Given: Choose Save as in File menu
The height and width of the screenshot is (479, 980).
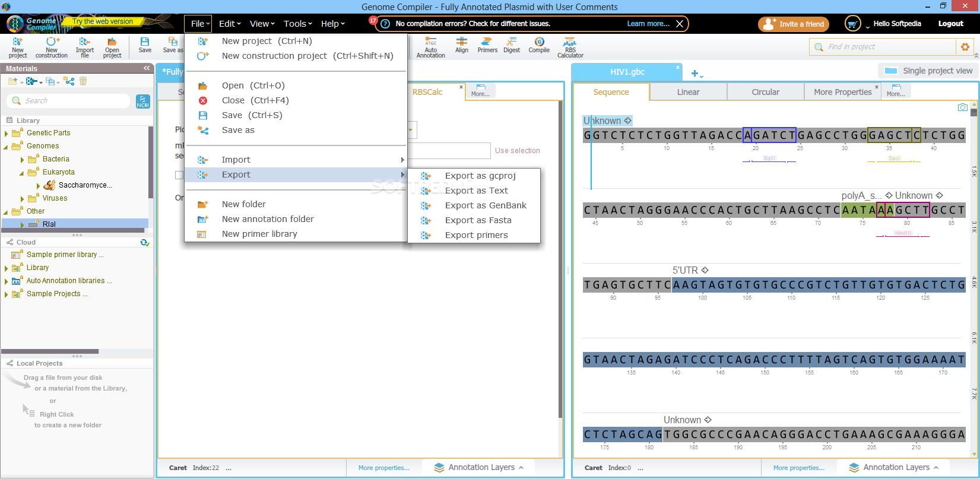Looking at the screenshot, I should (296, 130).
